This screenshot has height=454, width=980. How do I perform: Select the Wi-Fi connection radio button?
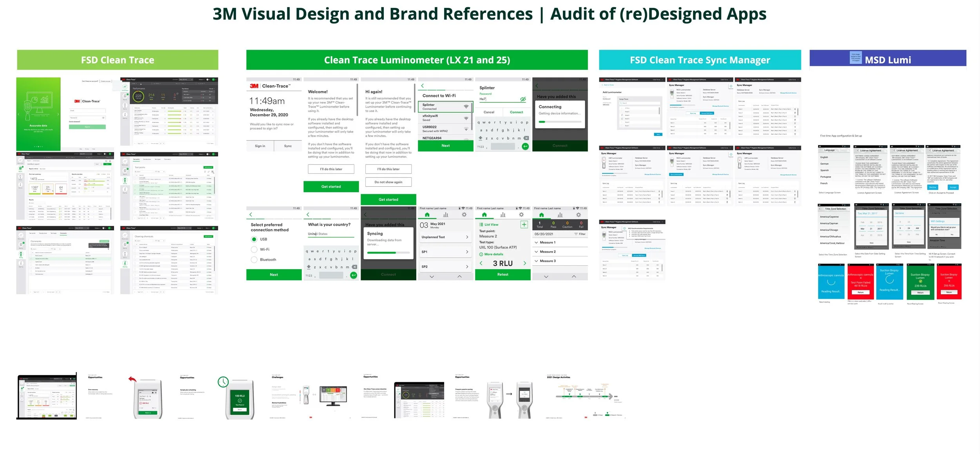tap(254, 250)
